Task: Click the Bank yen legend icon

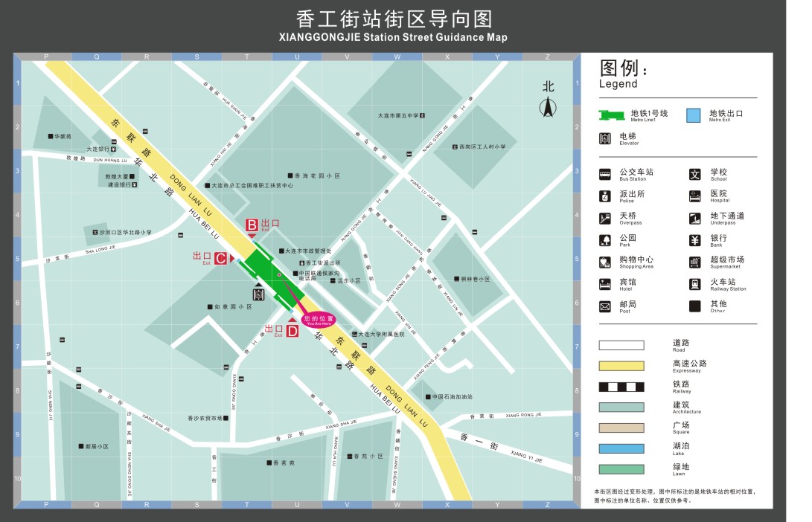Action: (694, 240)
